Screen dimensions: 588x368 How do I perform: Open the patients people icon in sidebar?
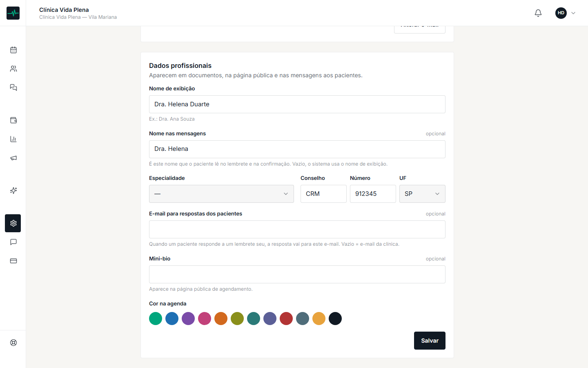point(13,69)
